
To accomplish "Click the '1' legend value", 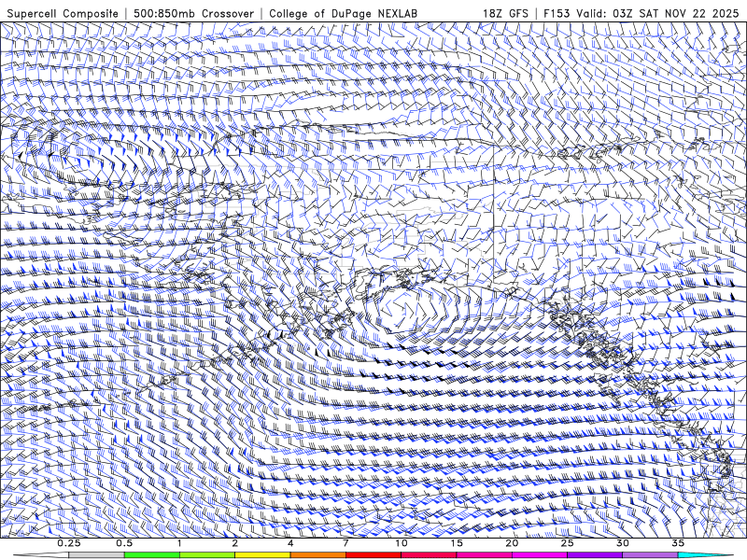I will pyautogui.click(x=179, y=543).
